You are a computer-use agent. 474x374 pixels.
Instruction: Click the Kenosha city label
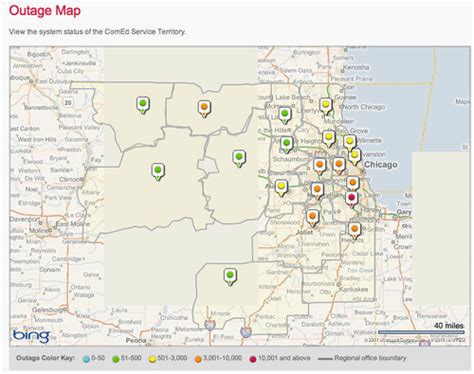coord(356,67)
